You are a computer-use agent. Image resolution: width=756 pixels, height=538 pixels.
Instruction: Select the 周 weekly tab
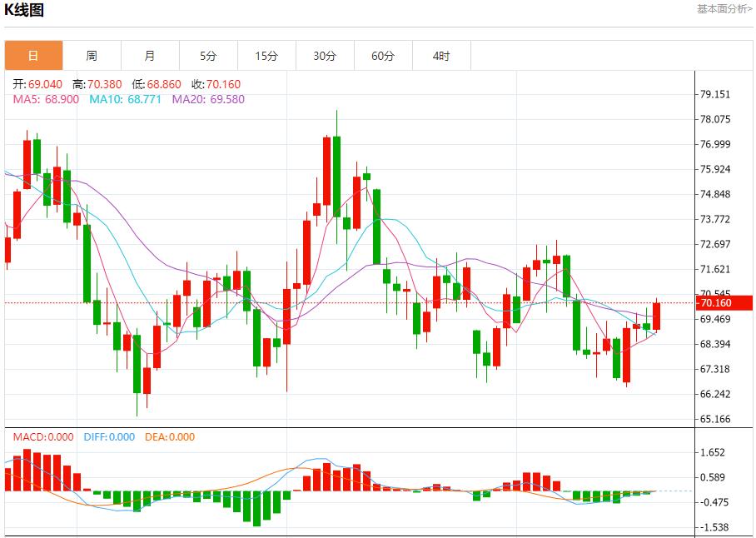click(x=92, y=56)
